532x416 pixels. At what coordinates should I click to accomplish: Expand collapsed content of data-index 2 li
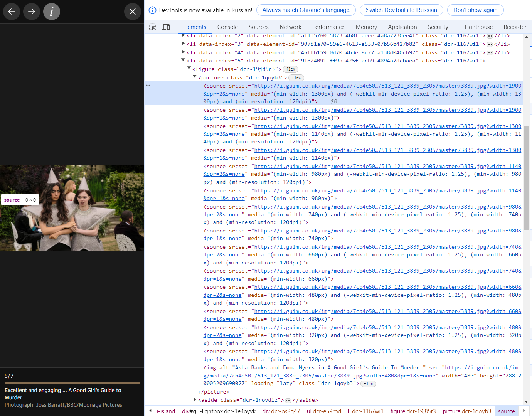point(490,36)
